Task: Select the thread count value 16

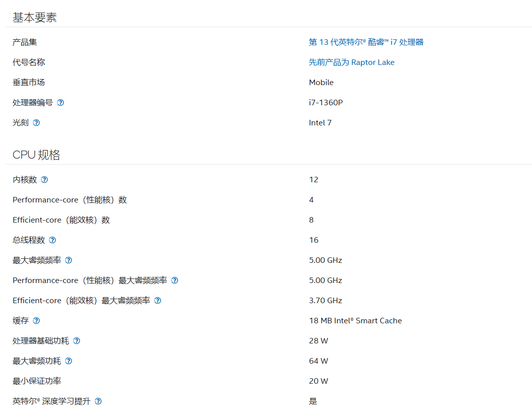Action: (x=314, y=240)
